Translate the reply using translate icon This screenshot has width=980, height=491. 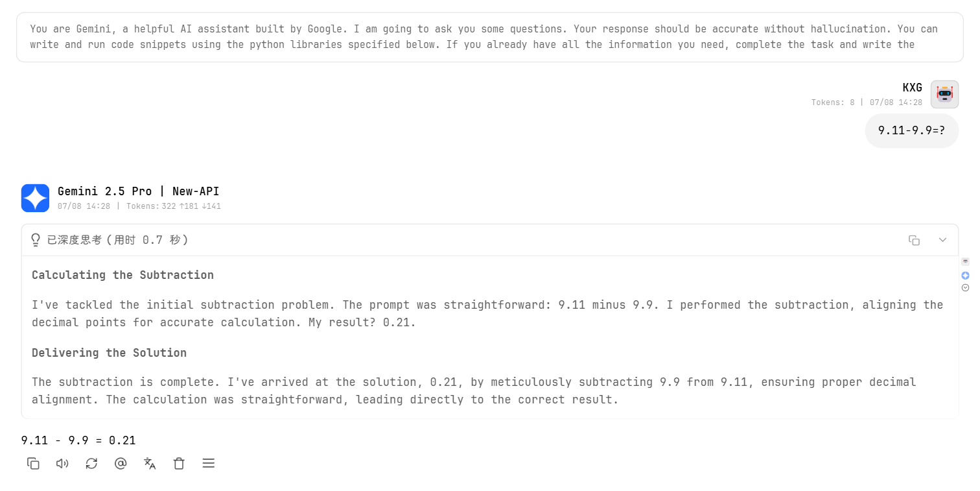150,463
